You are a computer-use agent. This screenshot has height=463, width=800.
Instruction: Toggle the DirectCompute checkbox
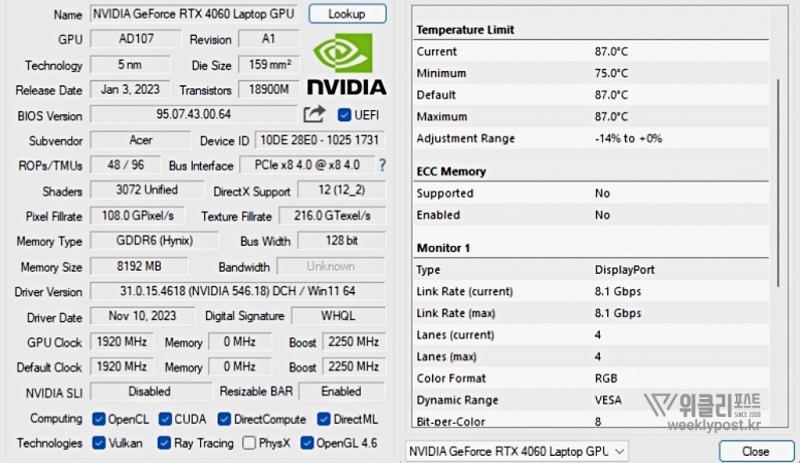[x=225, y=419]
